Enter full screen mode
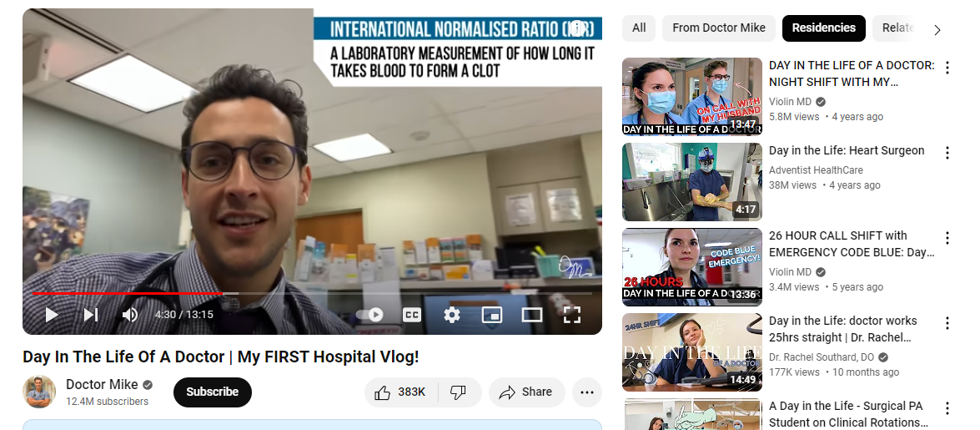Viewport: 980px width, 430px height. click(572, 315)
